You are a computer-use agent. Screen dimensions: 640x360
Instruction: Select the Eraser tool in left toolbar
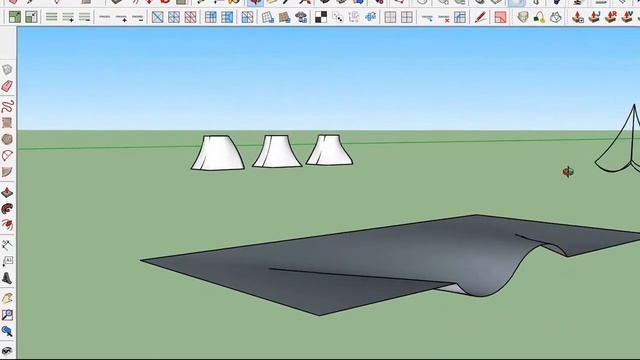[7, 86]
